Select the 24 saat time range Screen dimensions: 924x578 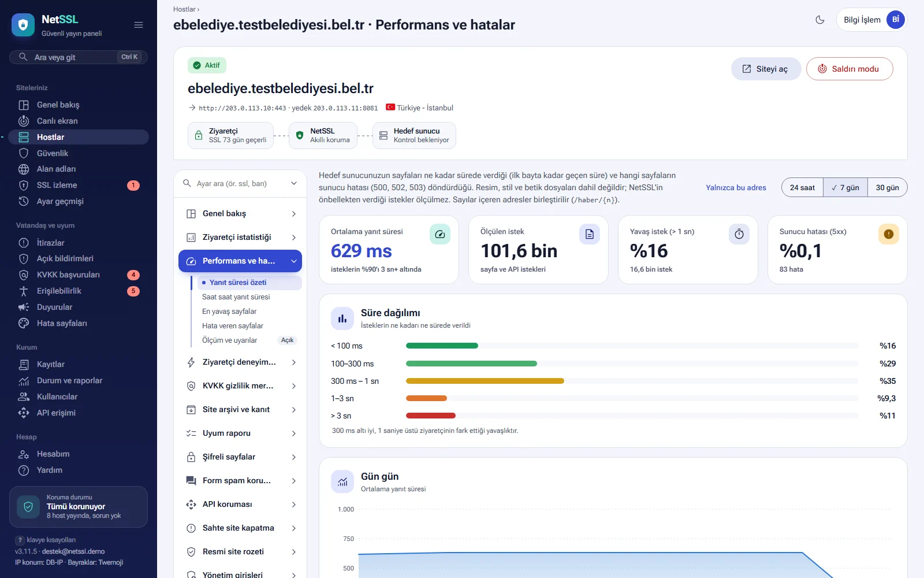pos(802,187)
